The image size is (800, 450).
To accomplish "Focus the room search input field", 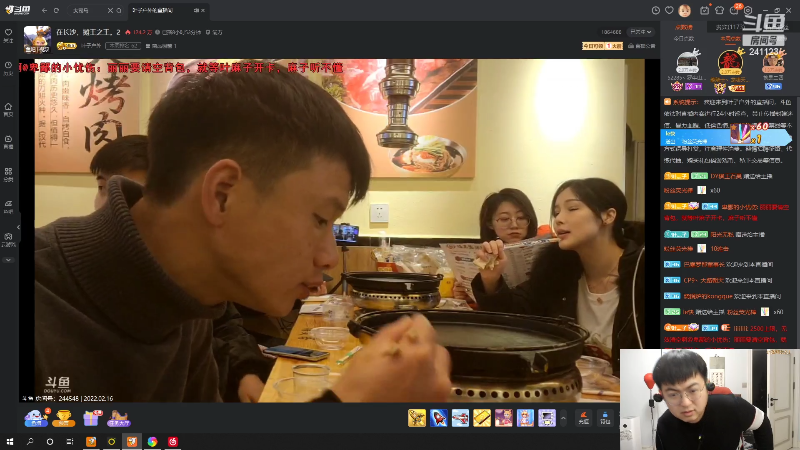I will (x=88, y=10).
